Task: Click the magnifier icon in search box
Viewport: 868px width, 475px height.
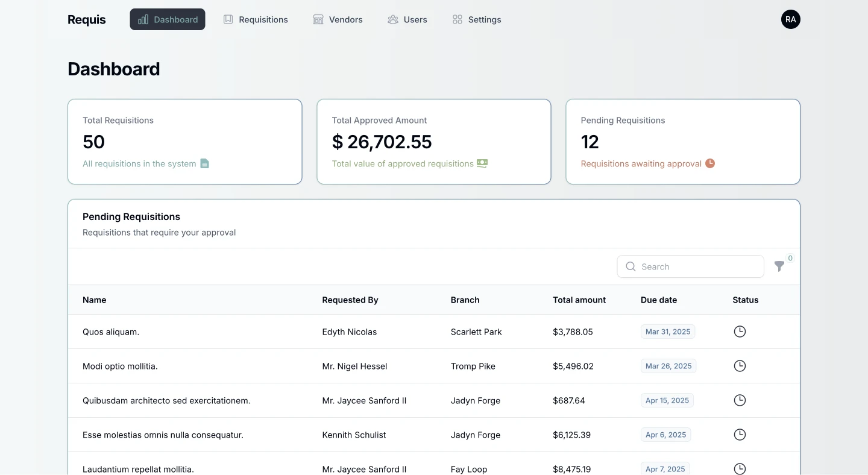Action: [x=631, y=266]
